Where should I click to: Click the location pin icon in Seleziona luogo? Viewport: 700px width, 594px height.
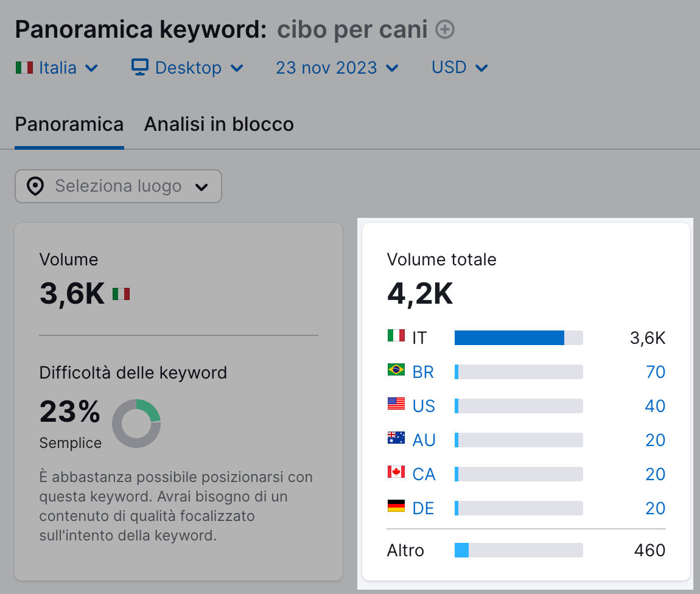click(x=36, y=186)
